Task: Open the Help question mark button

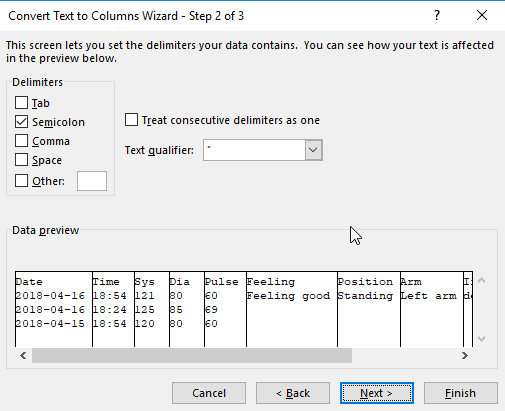Action: pyautogui.click(x=437, y=16)
